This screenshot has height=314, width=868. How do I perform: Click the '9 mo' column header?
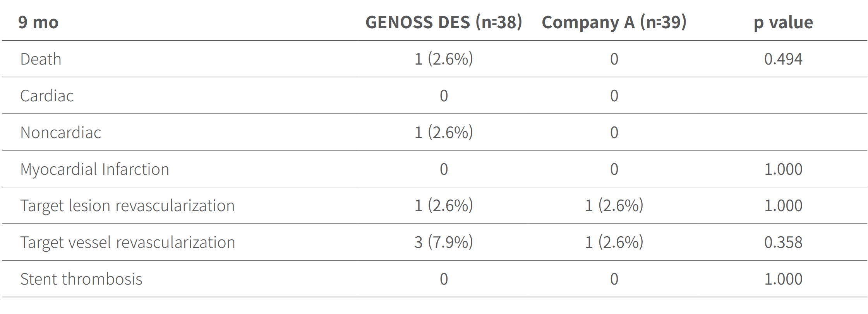[x=38, y=22]
